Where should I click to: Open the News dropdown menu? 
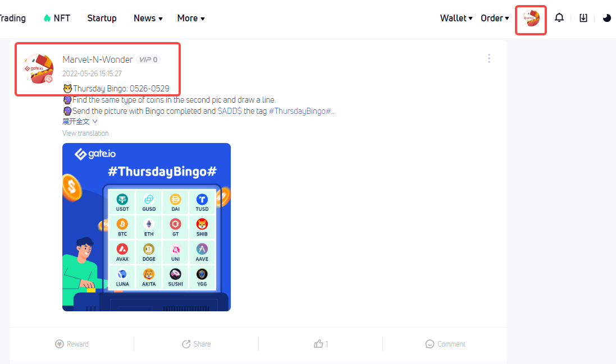click(x=148, y=18)
